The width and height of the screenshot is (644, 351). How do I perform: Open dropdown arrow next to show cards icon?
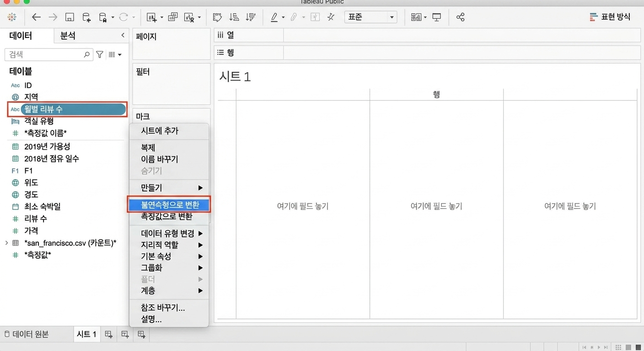425,18
